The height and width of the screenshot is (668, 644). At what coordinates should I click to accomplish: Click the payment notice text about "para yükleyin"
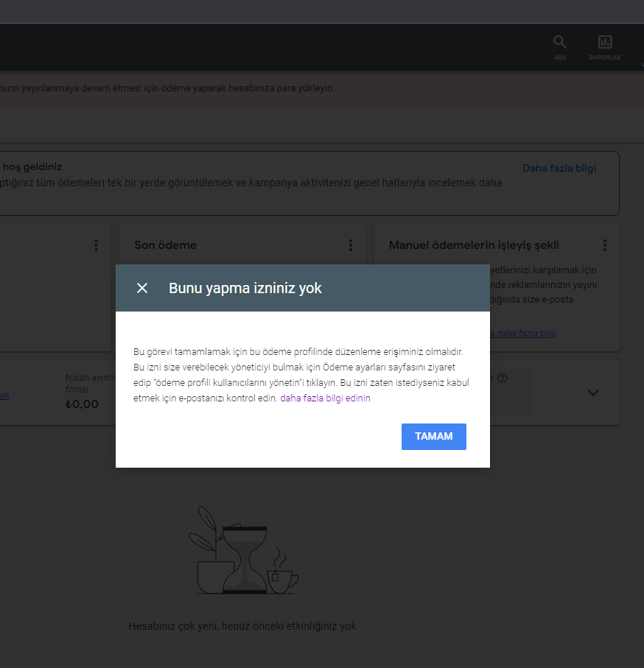click(x=167, y=88)
